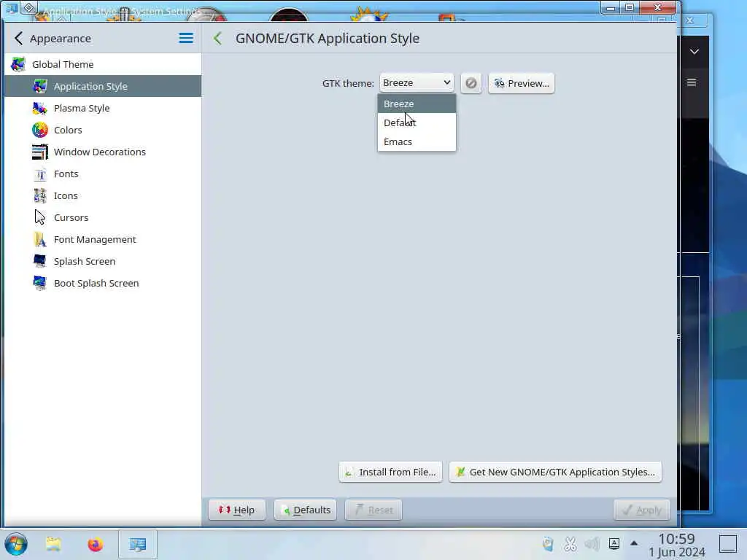The height and width of the screenshot is (560, 747).
Task: Expand the chevron in the background window
Action: click(x=694, y=52)
